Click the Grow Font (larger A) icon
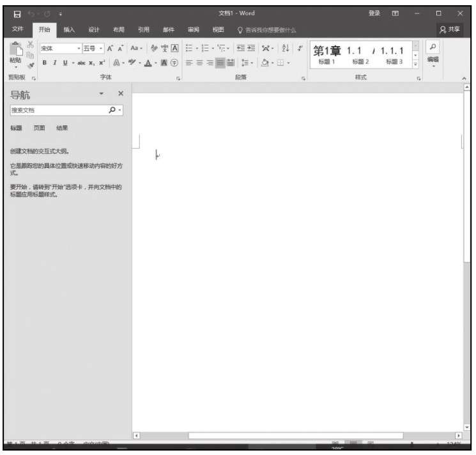 coord(110,49)
